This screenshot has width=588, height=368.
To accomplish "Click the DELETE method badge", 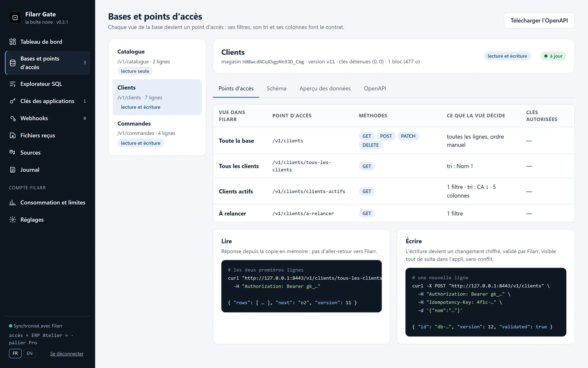I will coord(370,145).
